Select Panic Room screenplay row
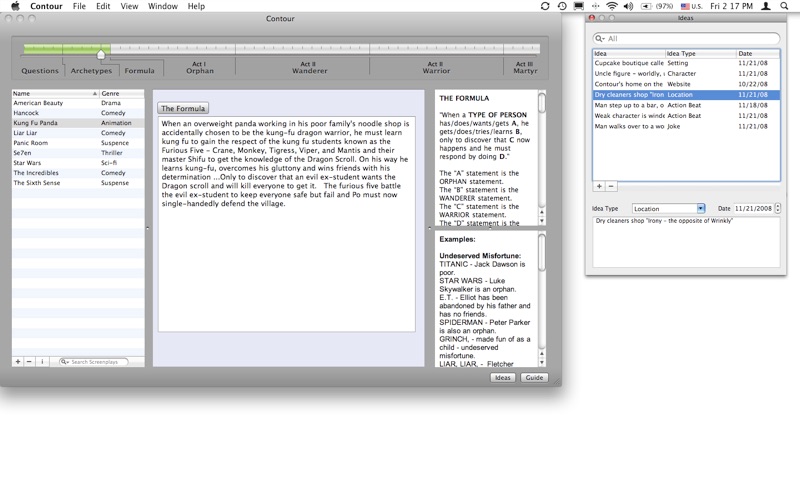The image size is (800, 500). click(78, 142)
